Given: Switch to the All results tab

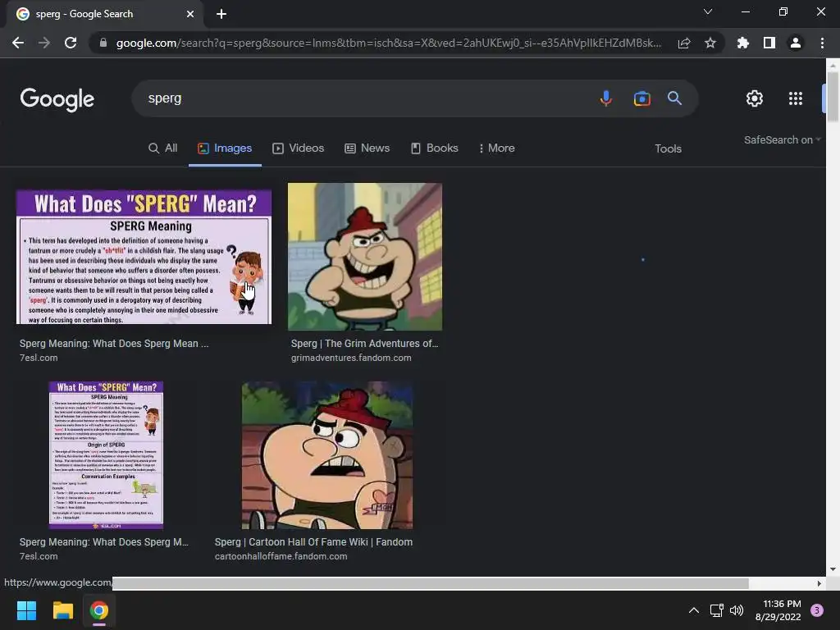Looking at the screenshot, I should tap(163, 148).
